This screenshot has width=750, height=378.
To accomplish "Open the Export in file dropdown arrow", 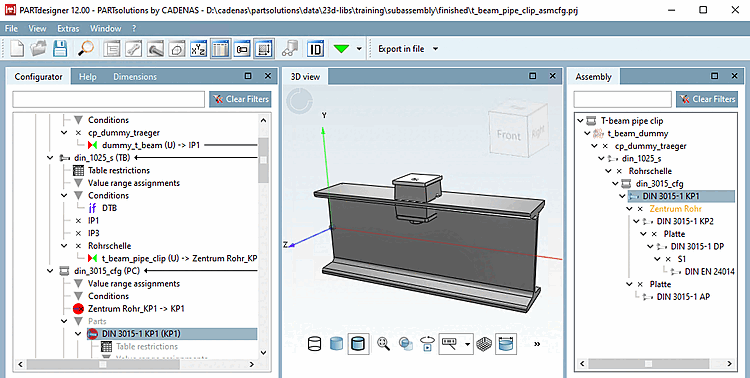I will tap(435, 49).
